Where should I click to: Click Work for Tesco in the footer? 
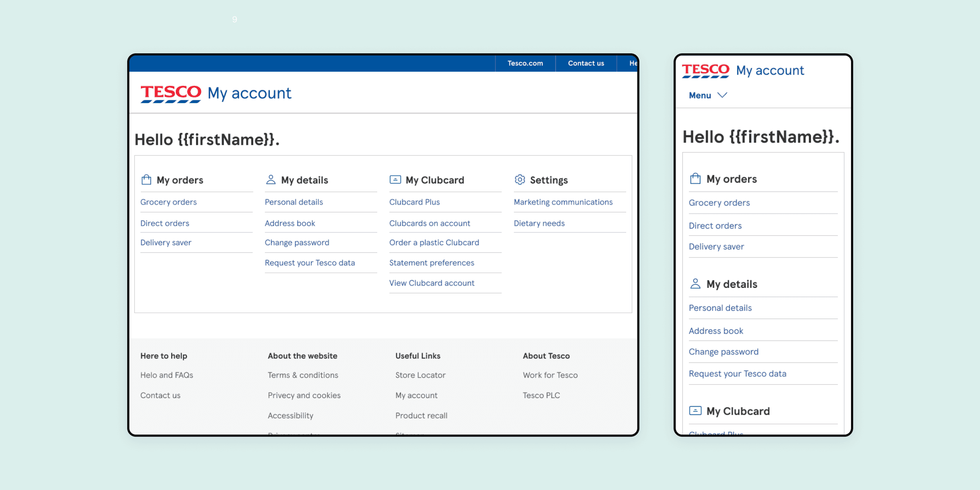550,375
